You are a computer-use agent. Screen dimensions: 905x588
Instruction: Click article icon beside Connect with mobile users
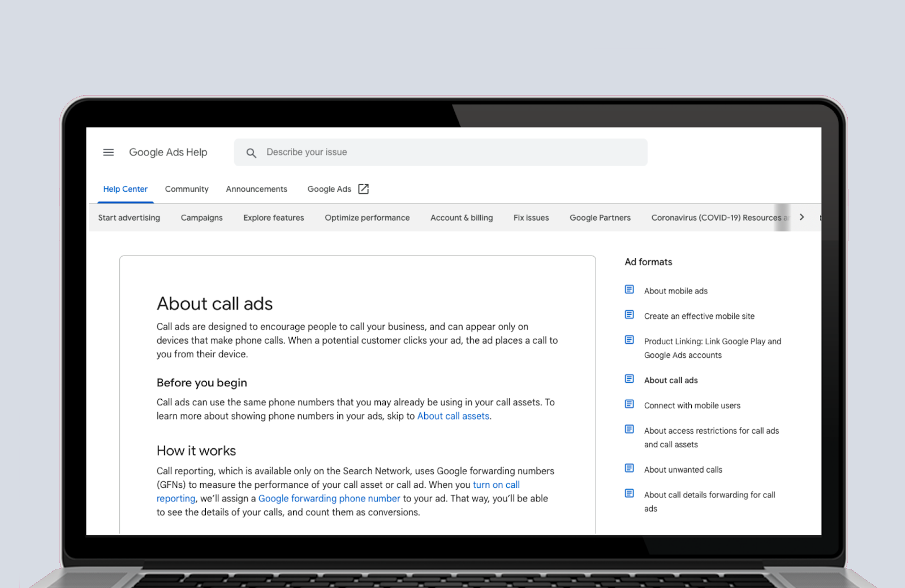tap(629, 404)
